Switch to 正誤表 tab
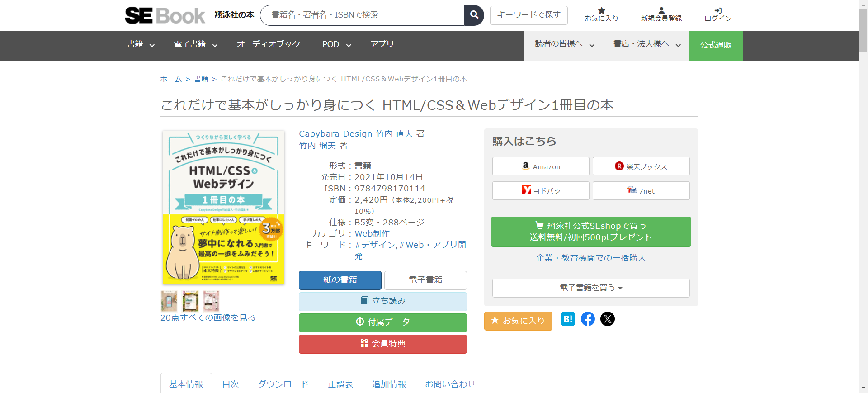The height and width of the screenshot is (393, 868). [x=340, y=384]
